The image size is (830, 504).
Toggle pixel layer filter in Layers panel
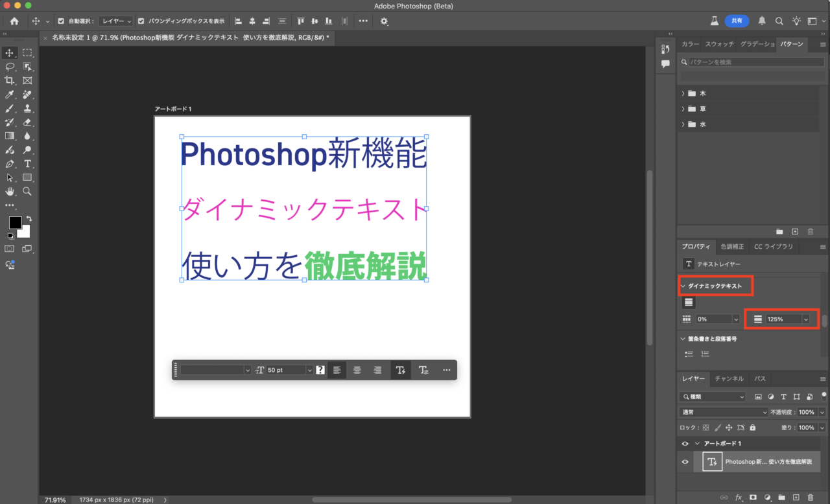(x=758, y=396)
